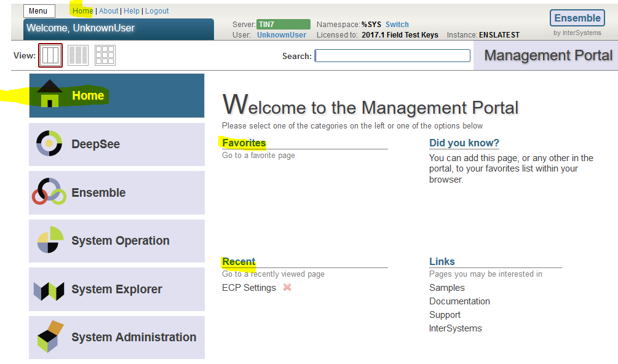The width and height of the screenshot is (618, 364).
Task: Open the InterSystems link
Action: [x=455, y=328]
